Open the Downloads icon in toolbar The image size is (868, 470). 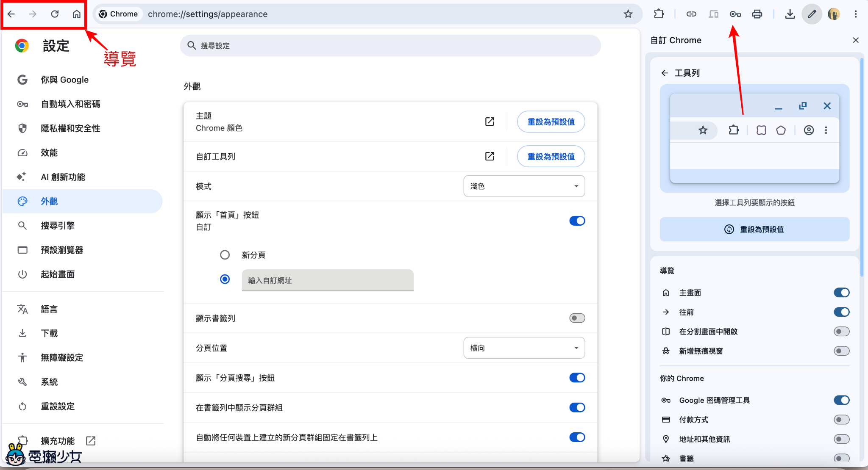(x=790, y=14)
